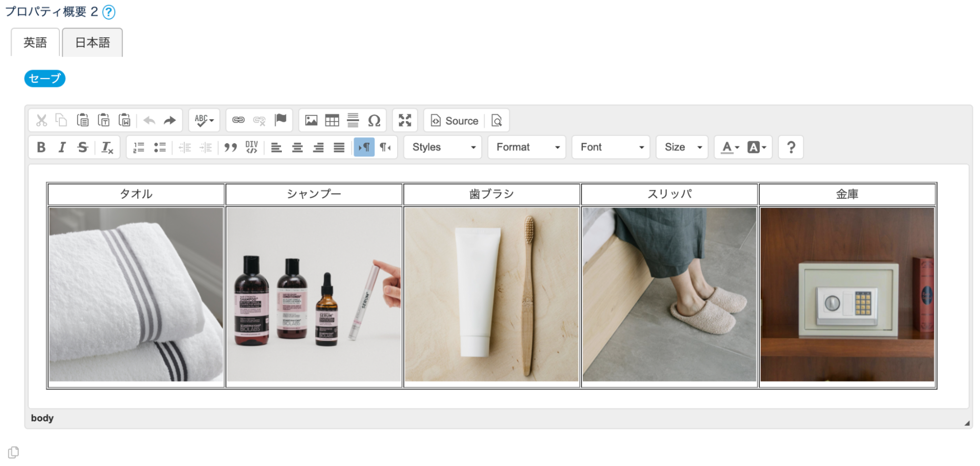This screenshot has width=980, height=466.
Task: Maximize the editor with the fullscreen icon
Action: pyautogui.click(x=405, y=120)
